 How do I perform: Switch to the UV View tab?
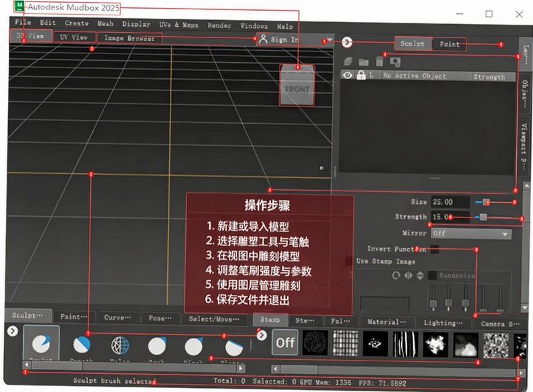74,37
